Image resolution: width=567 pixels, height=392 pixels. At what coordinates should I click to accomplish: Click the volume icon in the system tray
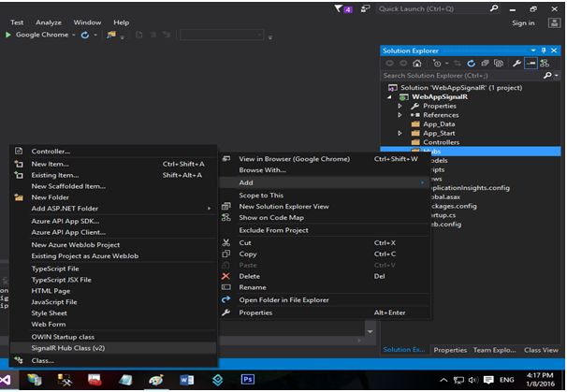473,380
